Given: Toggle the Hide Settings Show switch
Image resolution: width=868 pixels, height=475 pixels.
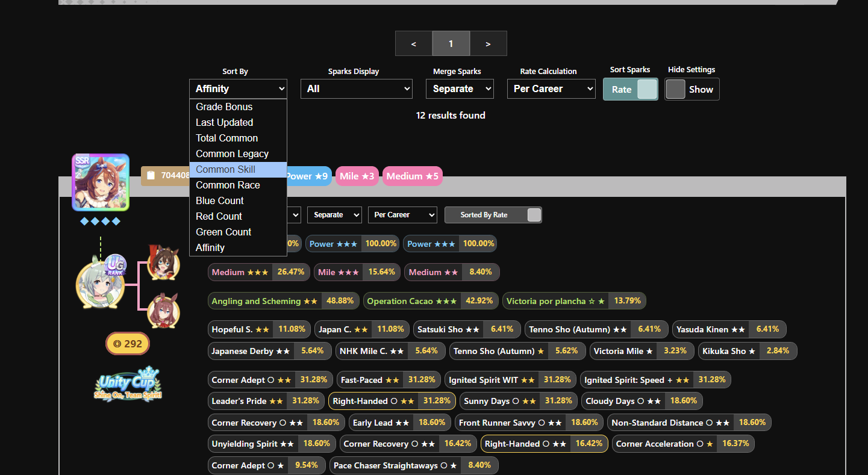Looking at the screenshot, I should tap(692, 89).
